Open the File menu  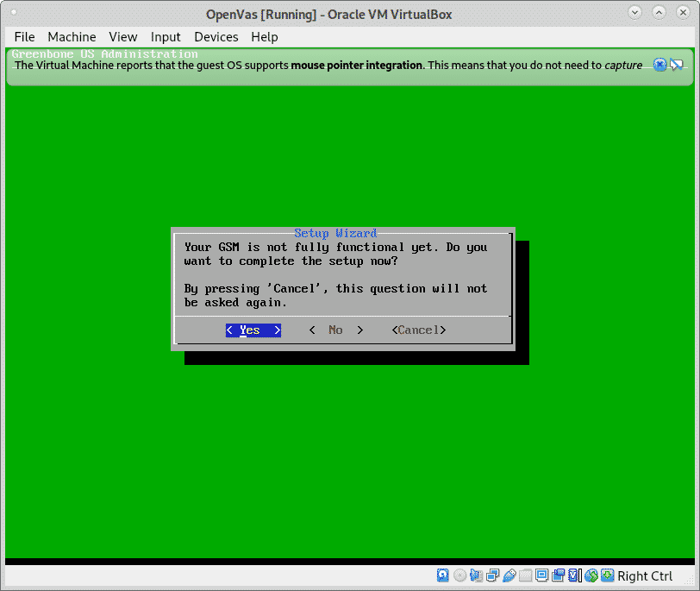[x=24, y=36]
